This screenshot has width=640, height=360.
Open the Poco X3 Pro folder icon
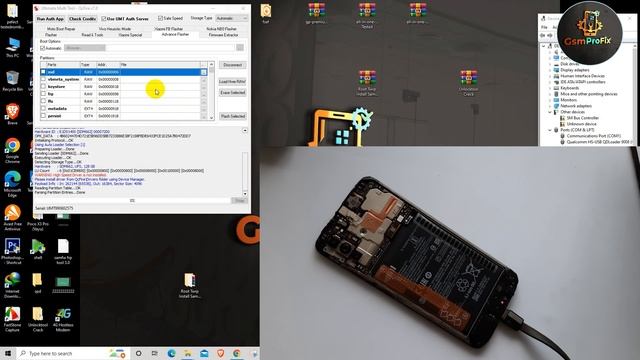tap(38, 222)
